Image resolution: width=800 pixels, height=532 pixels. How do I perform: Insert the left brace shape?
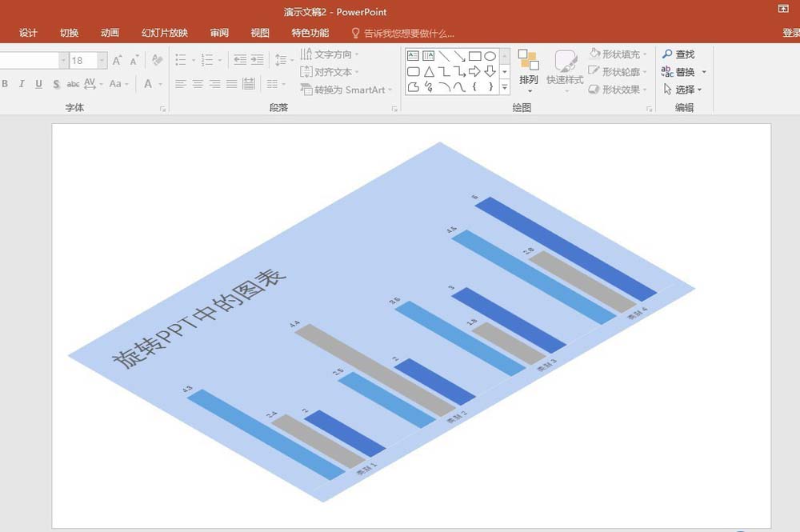click(x=474, y=87)
